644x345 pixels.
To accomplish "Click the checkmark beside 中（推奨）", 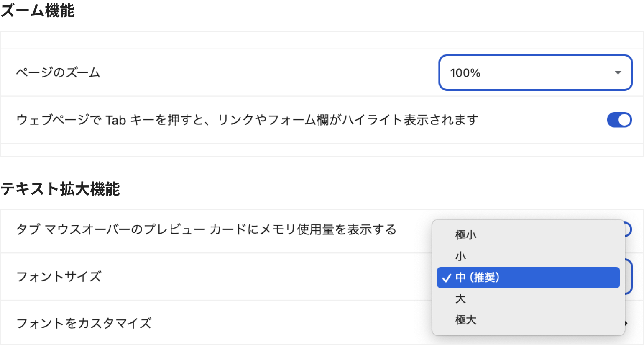I will coord(447,278).
